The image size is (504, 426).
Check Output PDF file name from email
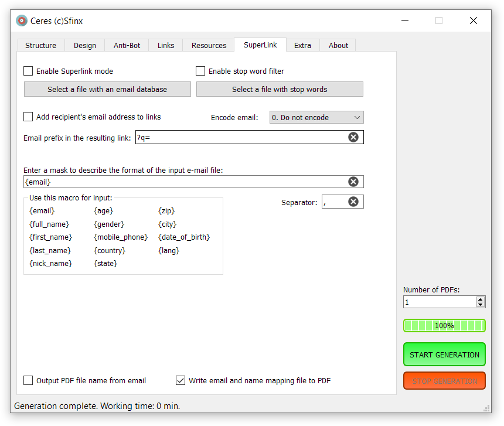[x=28, y=380]
